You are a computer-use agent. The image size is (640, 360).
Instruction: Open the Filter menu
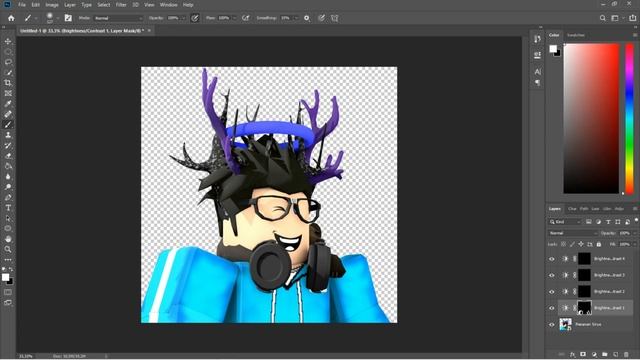coord(121,5)
